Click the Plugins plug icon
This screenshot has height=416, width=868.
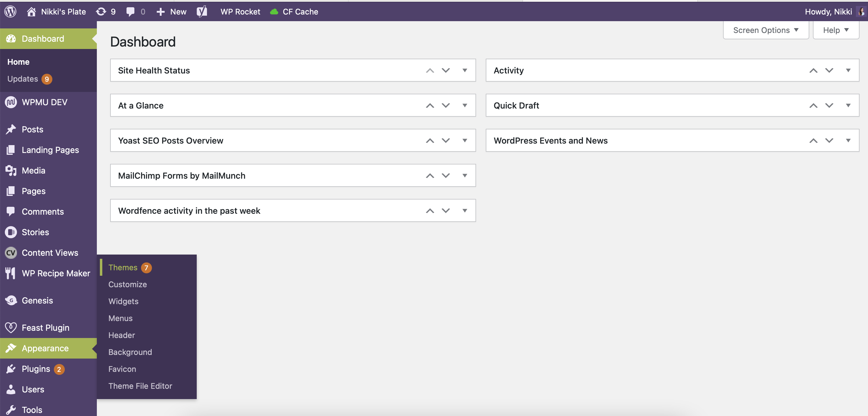click(11, 369)
